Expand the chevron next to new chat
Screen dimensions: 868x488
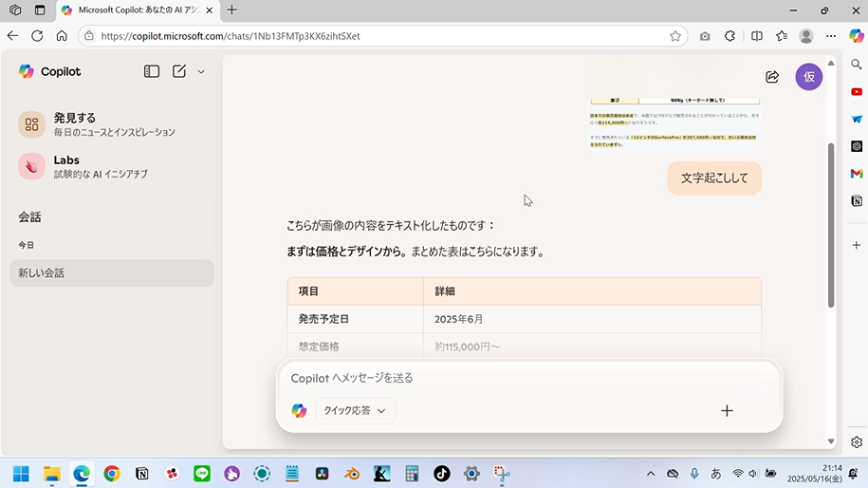coord(201,72)
